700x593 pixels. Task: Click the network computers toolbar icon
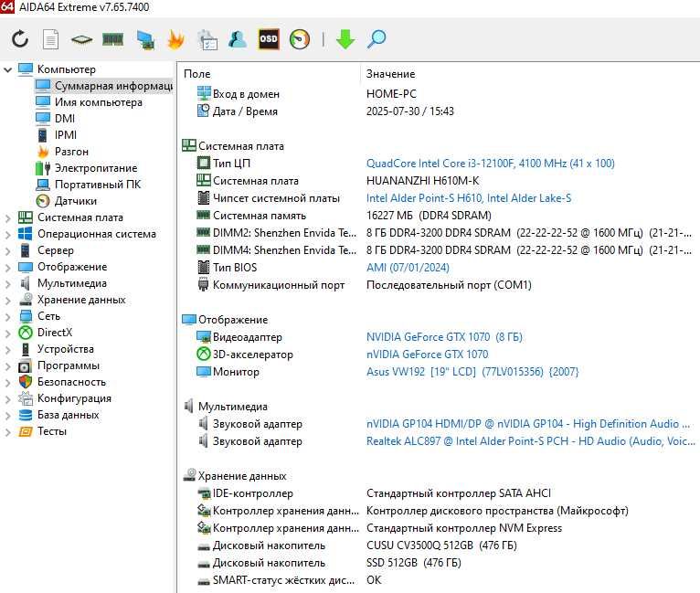coord(145,39)
